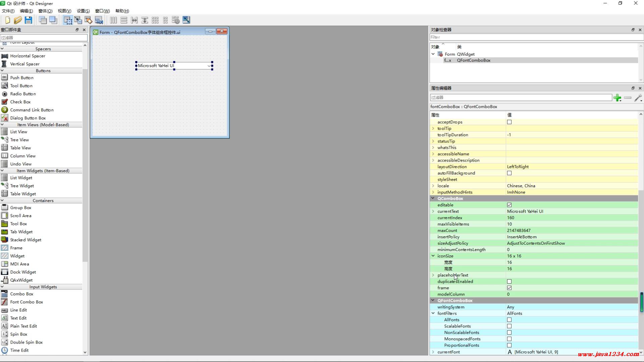This screenshot has height=362, width=644.
Task: Click the green plus add property icon
Action: 617,98
